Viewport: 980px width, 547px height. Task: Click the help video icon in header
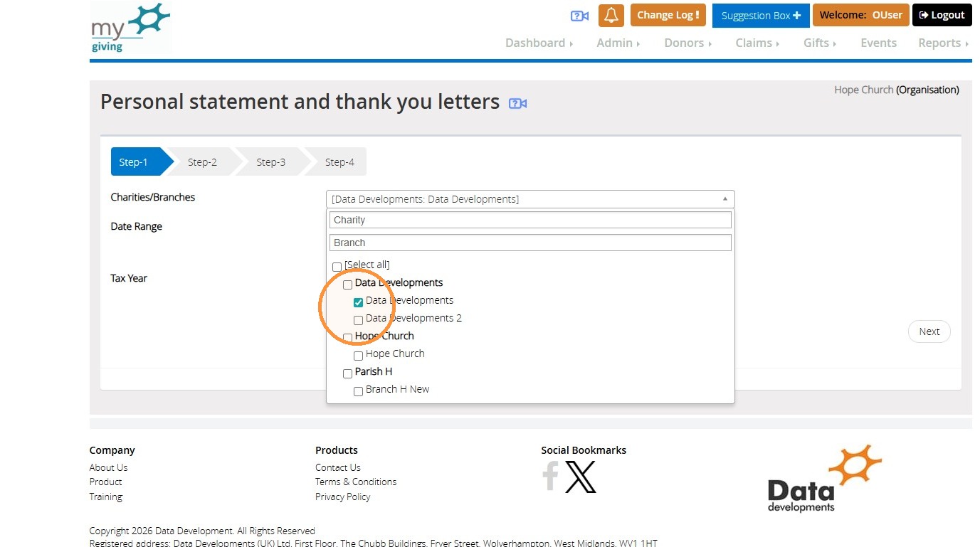[x=580, y=16]
